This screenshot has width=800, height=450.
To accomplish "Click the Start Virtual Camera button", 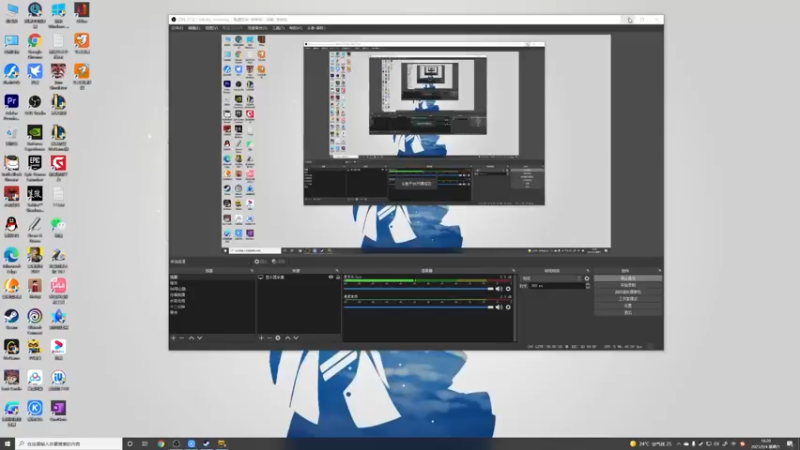I will pos(628,292).
